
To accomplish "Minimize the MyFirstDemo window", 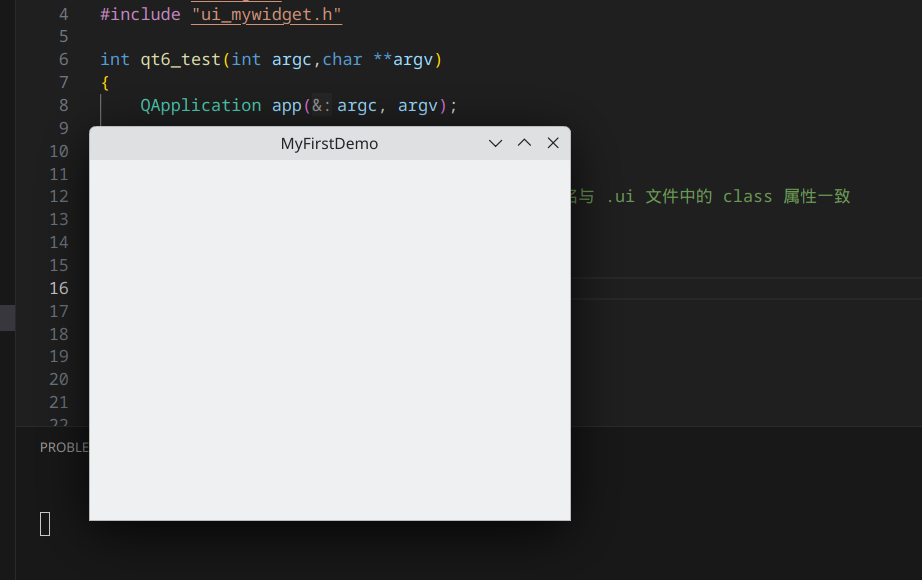I will pyautogui.click(x=495, y=144).
